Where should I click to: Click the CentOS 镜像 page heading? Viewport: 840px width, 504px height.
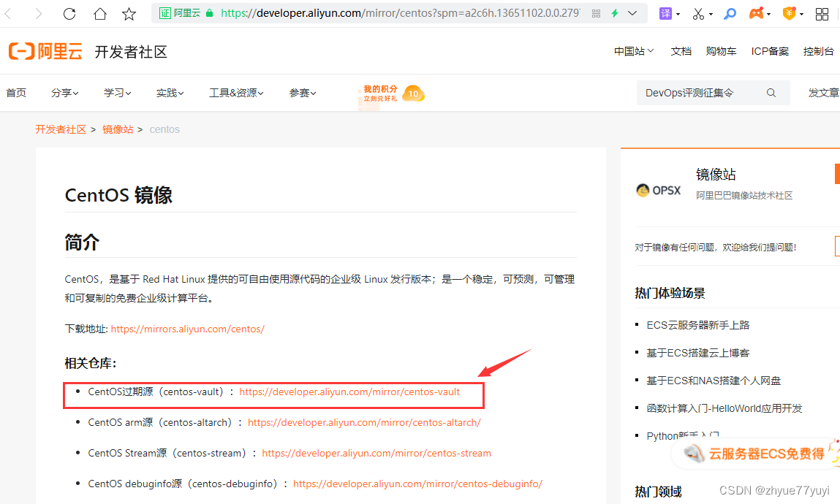(x=118, y=195)
